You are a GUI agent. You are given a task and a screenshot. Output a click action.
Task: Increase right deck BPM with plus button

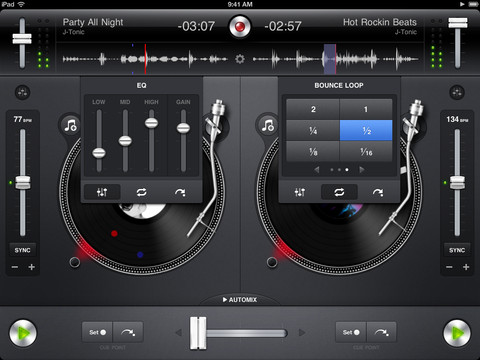point(466,267)
